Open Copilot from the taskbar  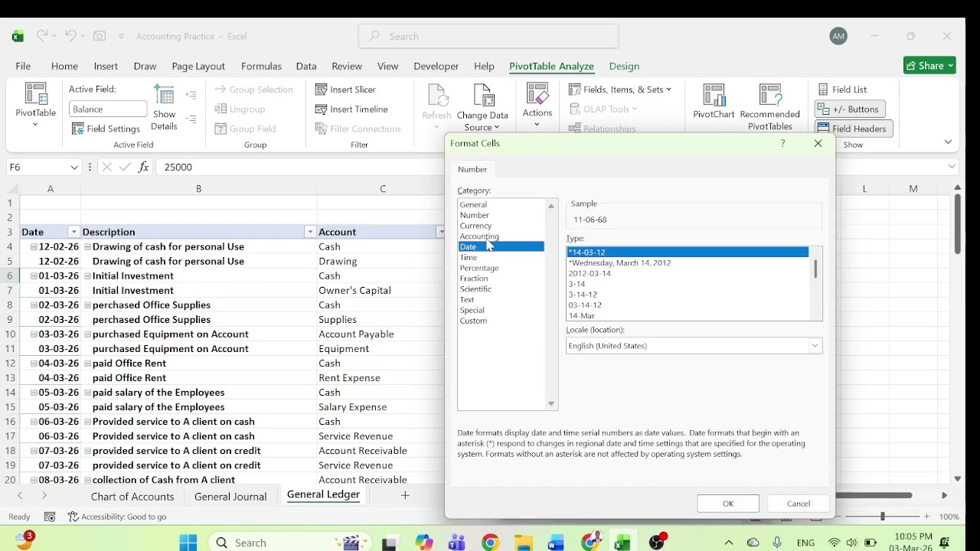tap(424, 543)
